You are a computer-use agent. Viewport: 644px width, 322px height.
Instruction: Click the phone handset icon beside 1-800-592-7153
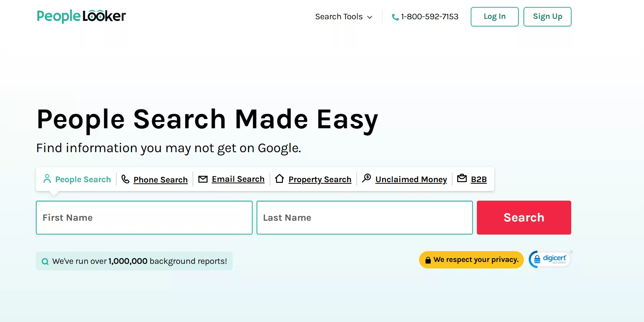click(x=395, y=17)
